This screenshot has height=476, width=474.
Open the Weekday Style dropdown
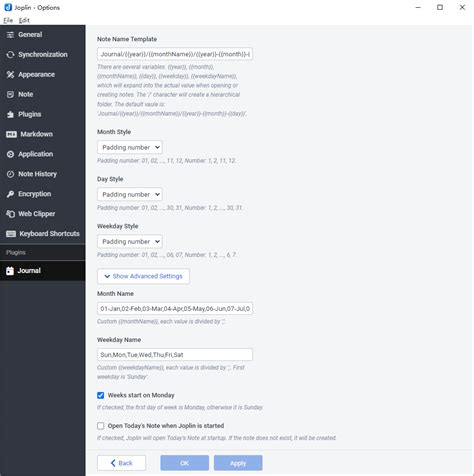pyautogui.click(x=130, y=241)
